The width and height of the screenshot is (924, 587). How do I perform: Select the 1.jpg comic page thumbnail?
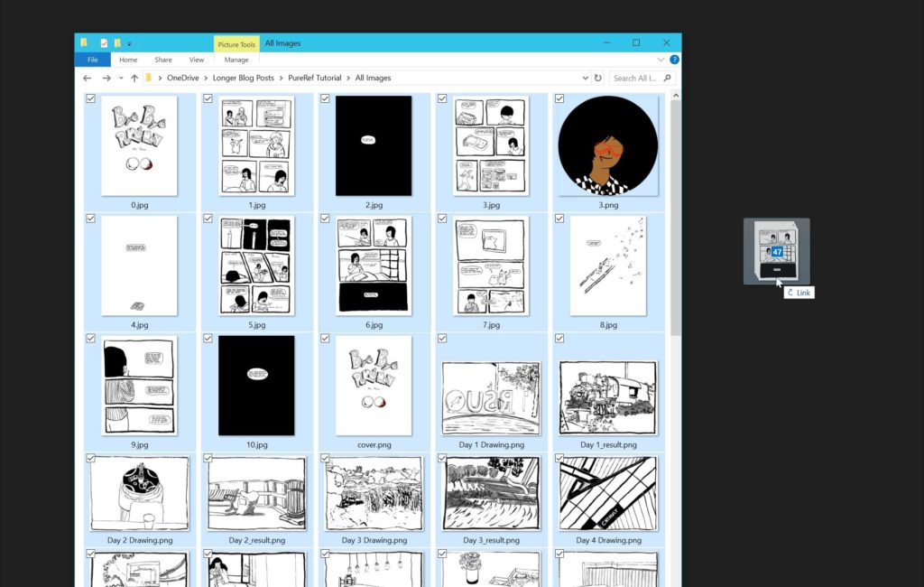point(256,145)
